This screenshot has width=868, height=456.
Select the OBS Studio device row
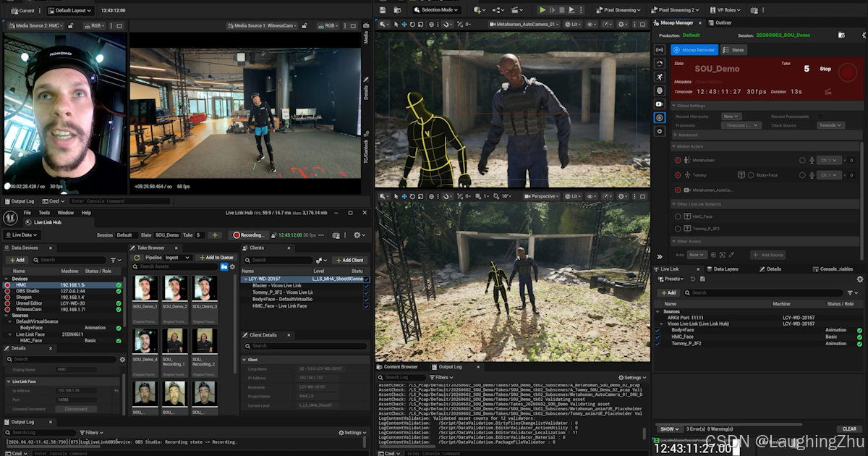[62, 291]
